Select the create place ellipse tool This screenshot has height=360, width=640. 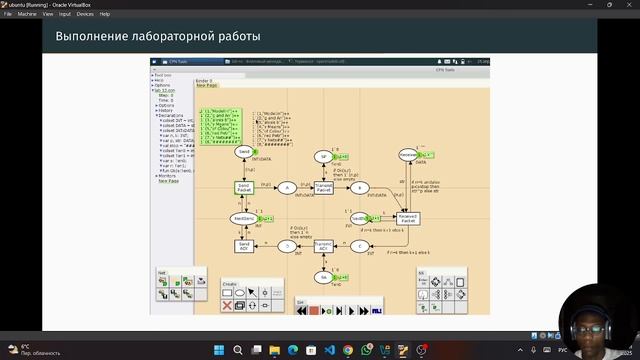click(x=240, y=293)
